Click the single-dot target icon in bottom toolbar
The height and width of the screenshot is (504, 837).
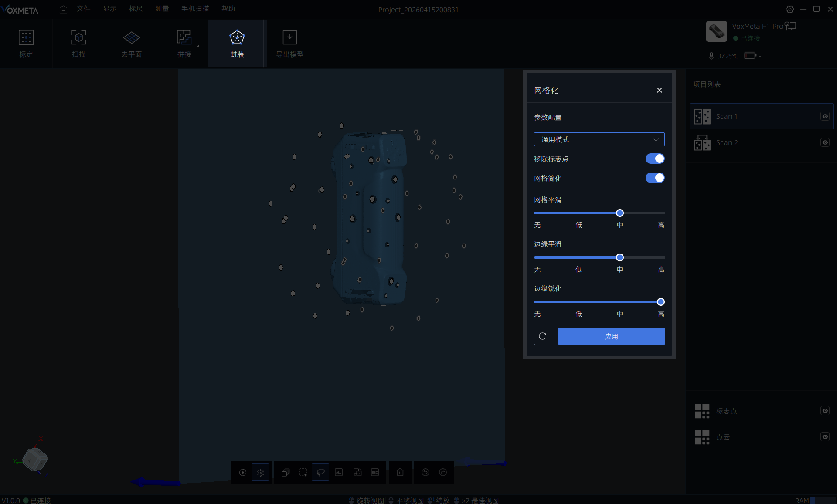[x=243, y=473]
